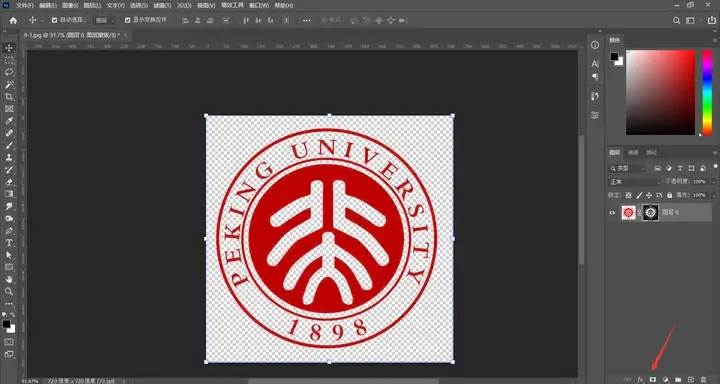The width and height of the screenshot is (720, 384).
Task: Select the Dodge tool
Action: pos(9,218)
